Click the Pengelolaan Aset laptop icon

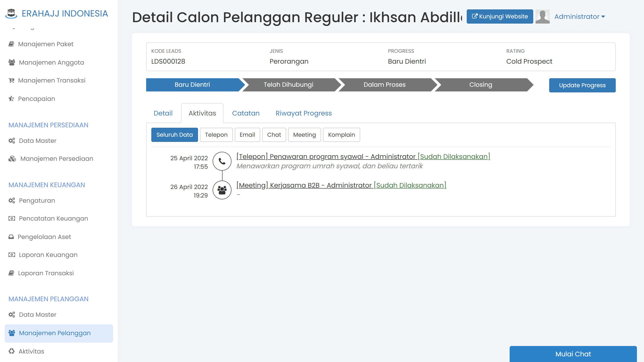tap(11, 236)
